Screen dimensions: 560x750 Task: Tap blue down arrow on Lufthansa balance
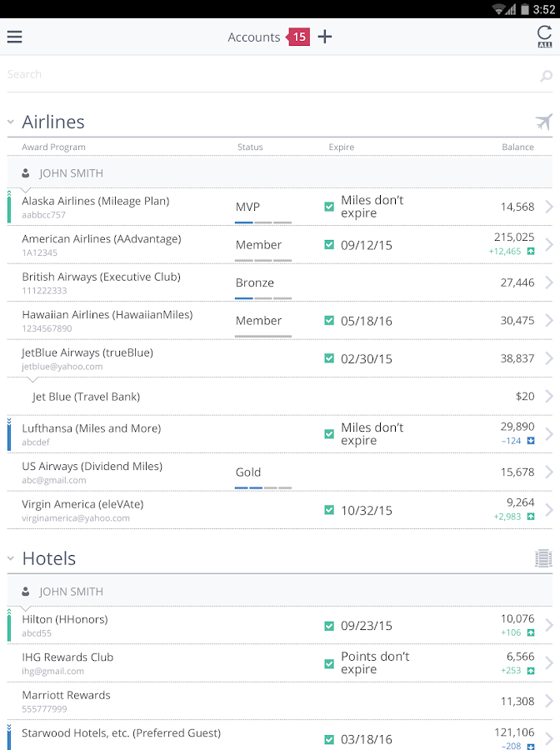click(x=531, y=440)
